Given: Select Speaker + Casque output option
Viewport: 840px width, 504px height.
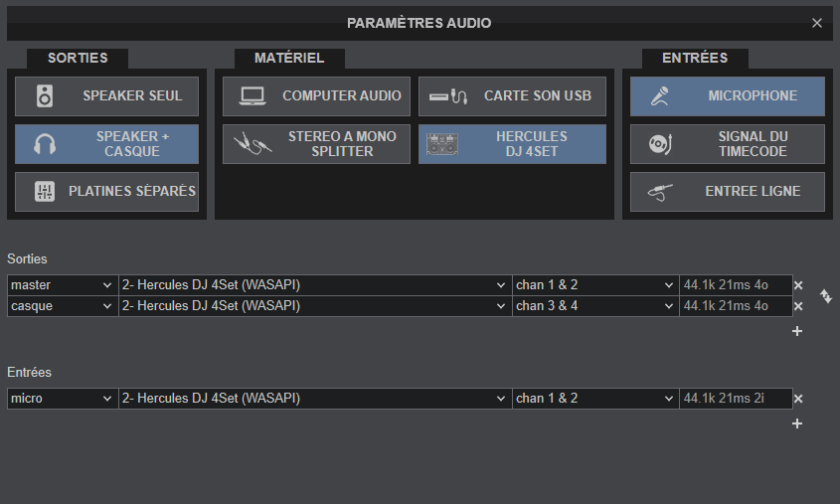Looking at the screenshot, I should click(106, 144).
